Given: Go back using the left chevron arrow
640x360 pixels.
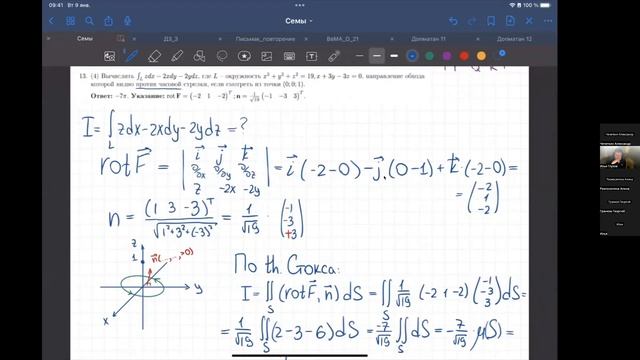Looking at the screenshot, I should (52, 21).
